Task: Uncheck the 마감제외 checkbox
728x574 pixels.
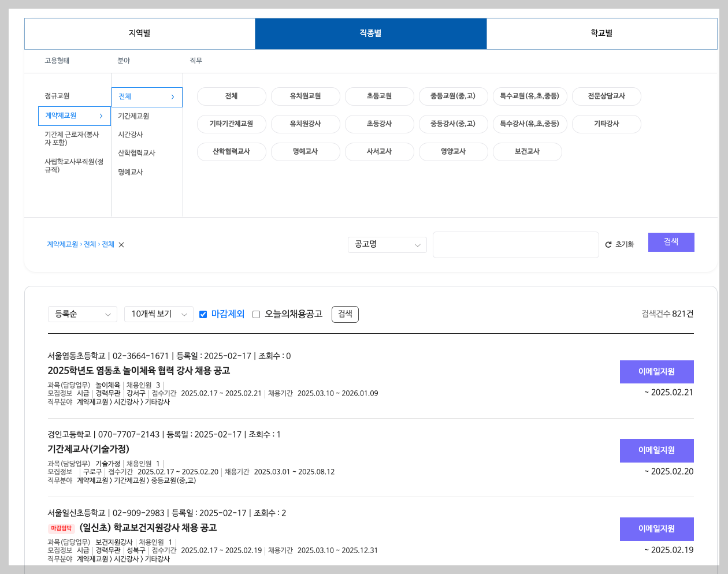Action: pyautogui.click(x=203, y=314)
